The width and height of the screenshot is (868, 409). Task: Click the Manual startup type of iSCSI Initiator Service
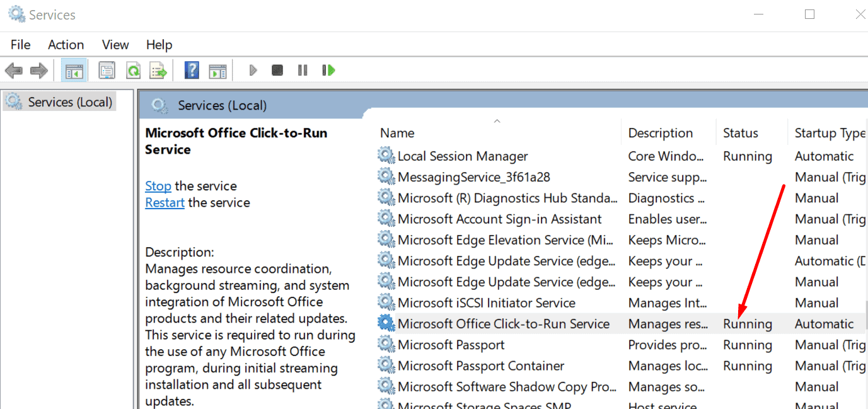(x=817, y=303)
